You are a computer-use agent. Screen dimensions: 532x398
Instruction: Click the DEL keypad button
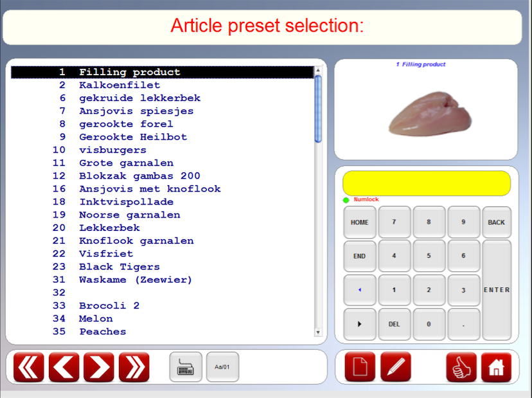(x=395, y=324)
